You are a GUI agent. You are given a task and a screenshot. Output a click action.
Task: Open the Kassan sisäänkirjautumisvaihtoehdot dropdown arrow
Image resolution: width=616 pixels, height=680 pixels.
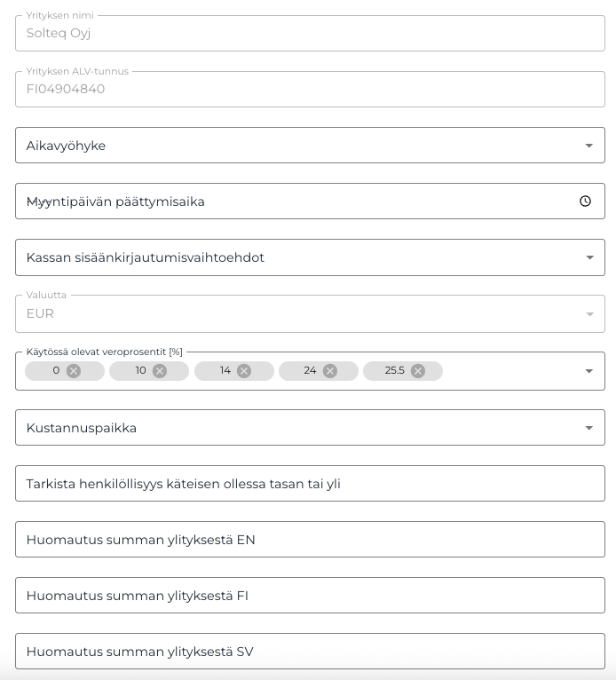coord(588,257)
